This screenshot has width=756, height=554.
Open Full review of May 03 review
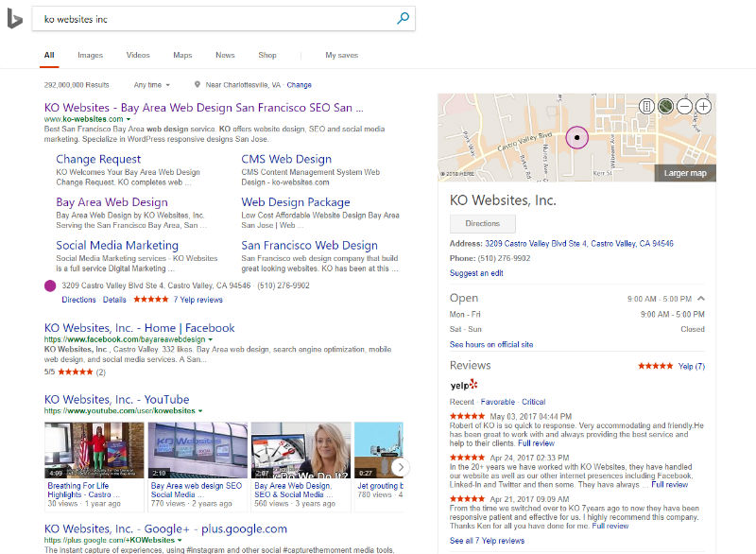[x=536, y=443]
